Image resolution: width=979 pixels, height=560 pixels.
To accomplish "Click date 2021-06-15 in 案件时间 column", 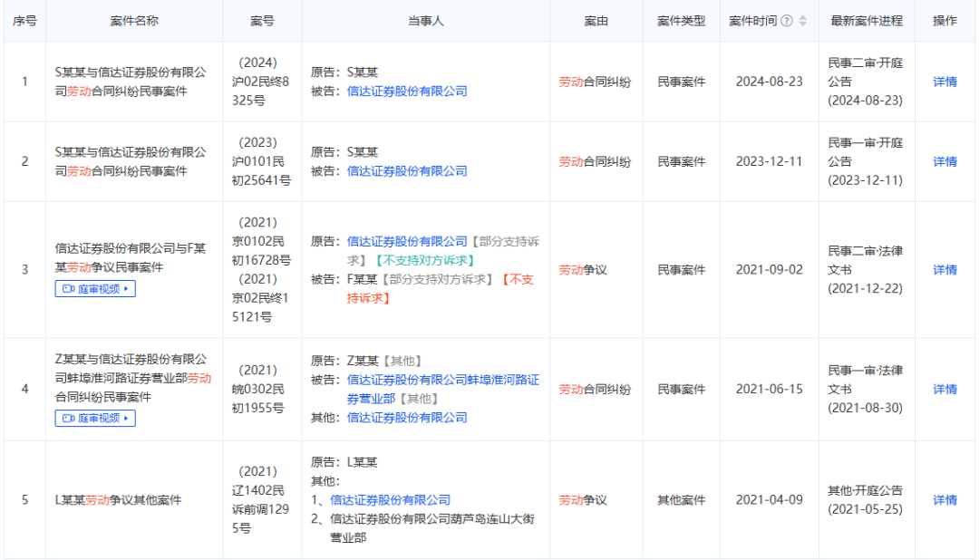I will [770, 390].
